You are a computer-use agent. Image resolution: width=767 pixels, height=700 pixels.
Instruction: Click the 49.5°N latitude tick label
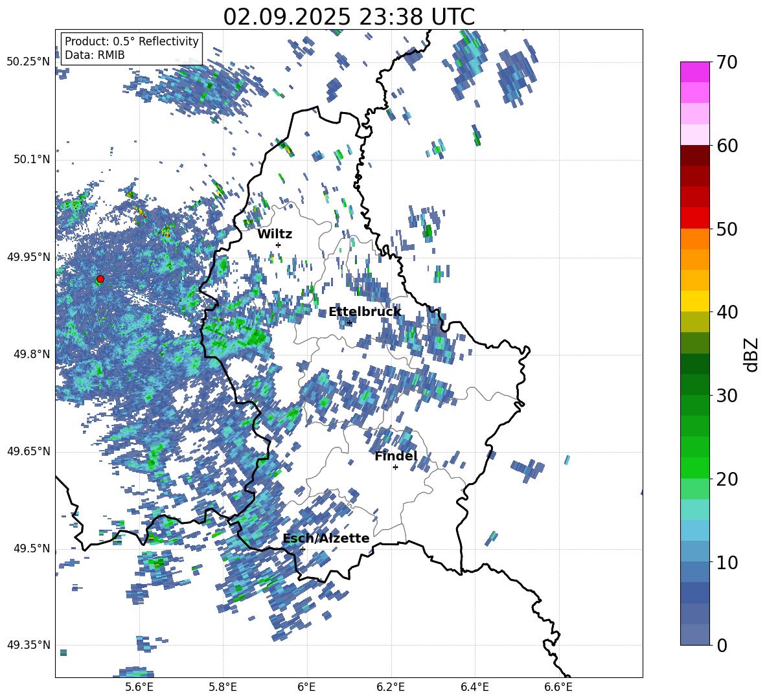coord(31,548)
